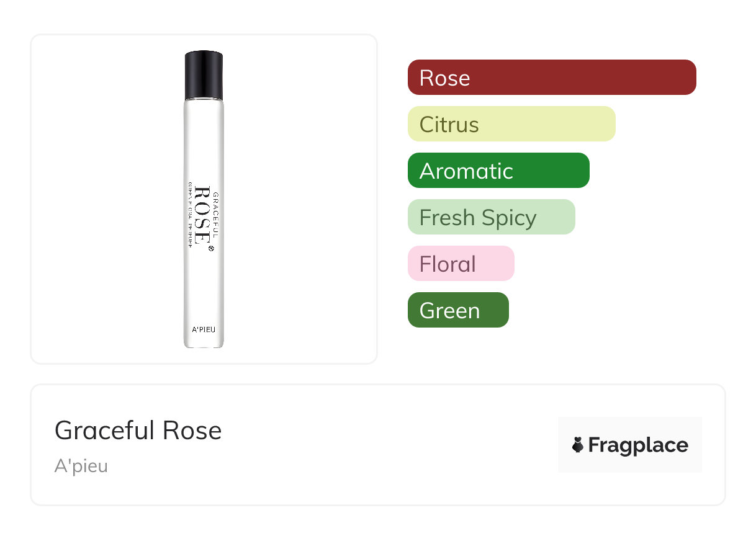This screenshot has height=536, width=756.
Task: Click the black cap of the perfume bottle
Action: 204,76
